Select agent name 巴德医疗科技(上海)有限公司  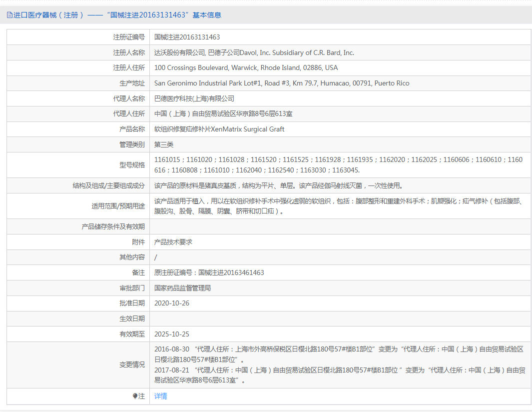pyautogui.click(x=194, y=98)
